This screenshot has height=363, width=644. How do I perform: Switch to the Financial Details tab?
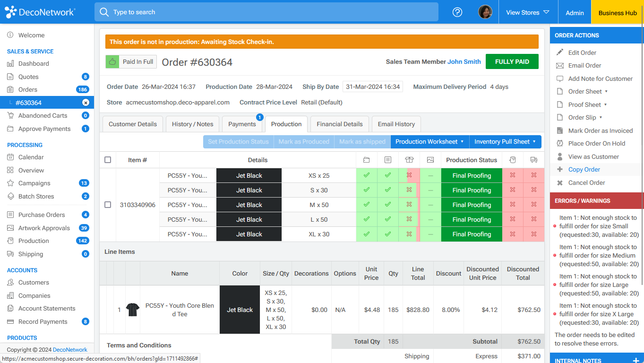[x=339, y=124]
